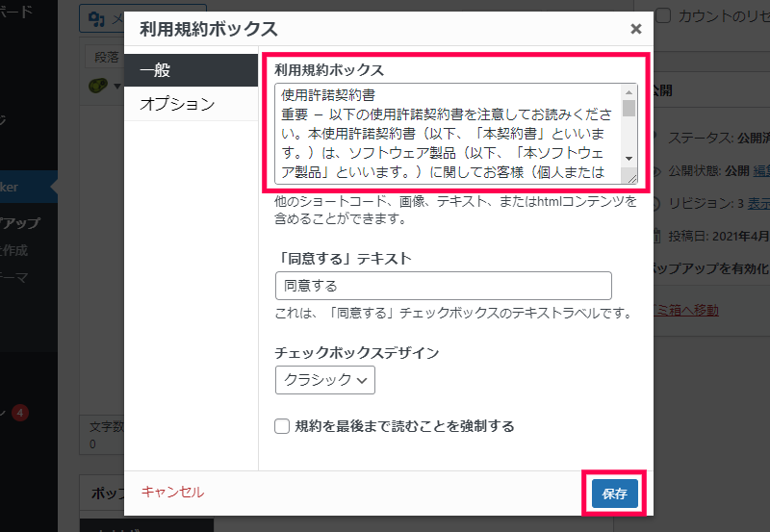Click the 作成 sidebar menu item

click(x=14, y=250)
